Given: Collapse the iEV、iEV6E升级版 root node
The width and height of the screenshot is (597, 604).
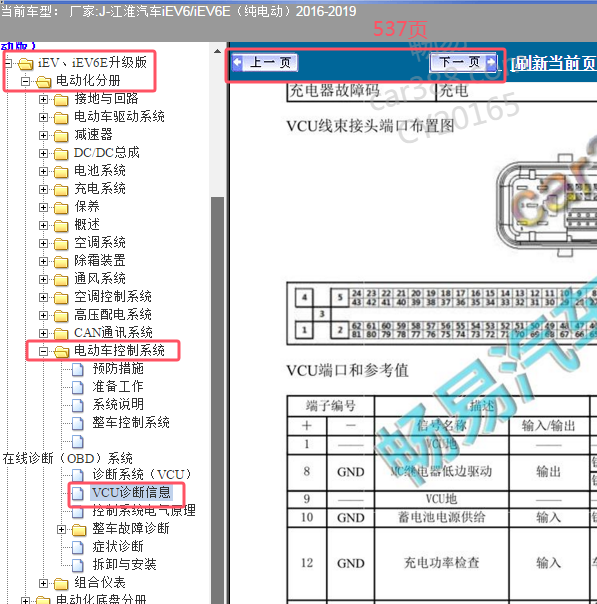Looking at the screenshot, I should [8, 63].
